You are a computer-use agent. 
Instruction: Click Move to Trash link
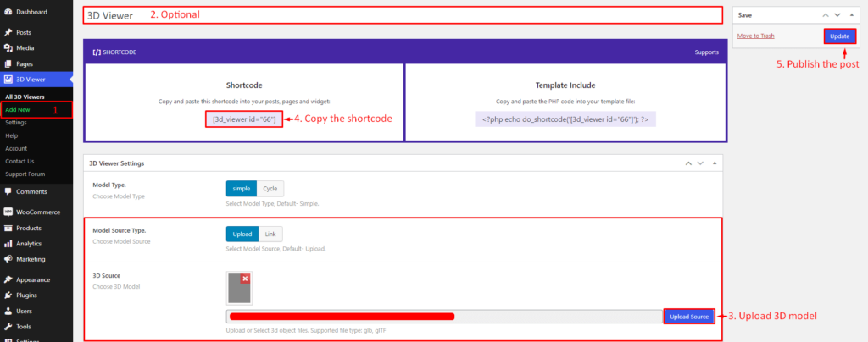[x=755, y=36]
